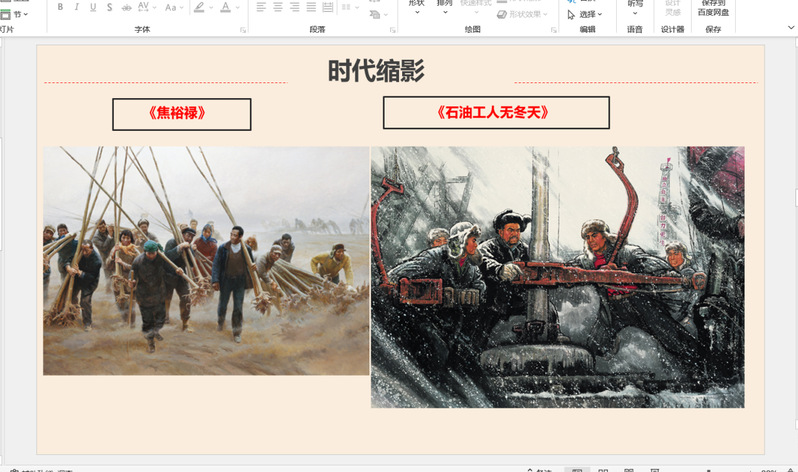The image size is (798, 472).
Task: Apply text shadow effect
Action: pos(109,7)
